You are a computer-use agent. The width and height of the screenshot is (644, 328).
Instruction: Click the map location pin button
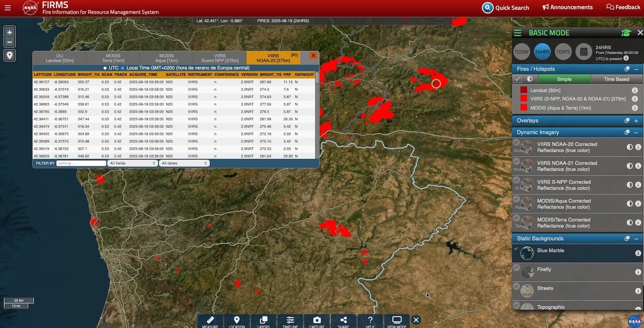pyautogui.click(x=9, y=55)
